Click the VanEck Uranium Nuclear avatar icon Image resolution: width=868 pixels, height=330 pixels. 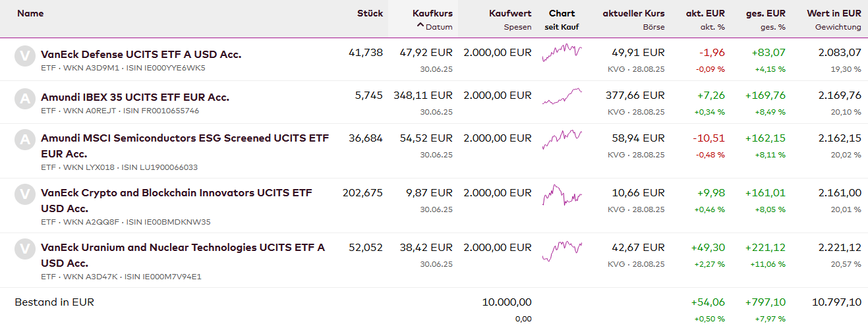(x=24, y=250)
